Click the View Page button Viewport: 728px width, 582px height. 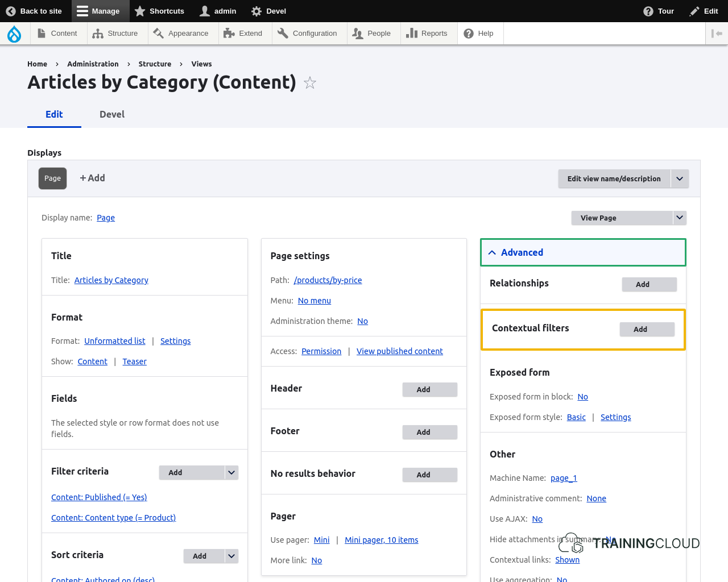pyautogui.click(x=622, y=218)
